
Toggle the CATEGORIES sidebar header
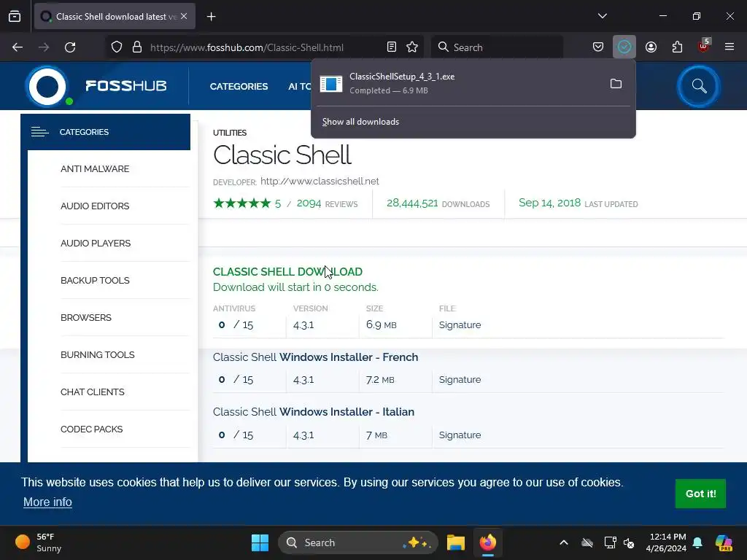[x=106, y=132]
